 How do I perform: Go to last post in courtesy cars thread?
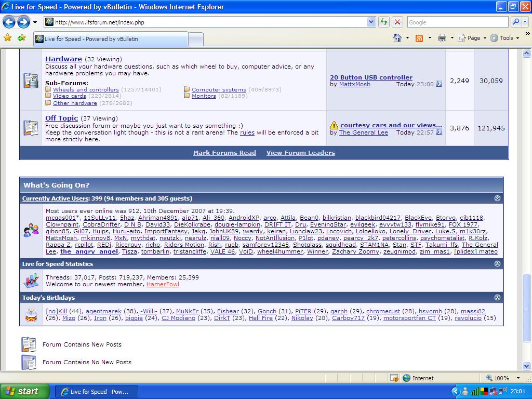pos(439,132)
